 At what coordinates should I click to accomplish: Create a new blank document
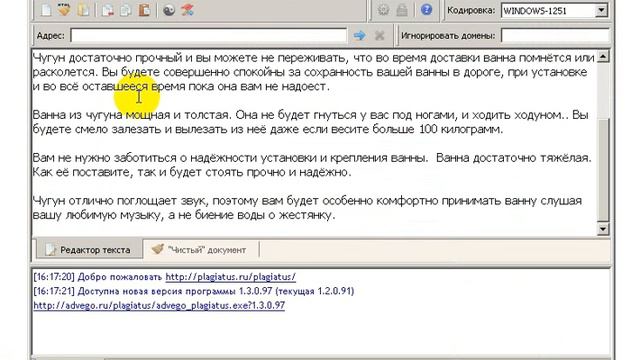point(46,10)
